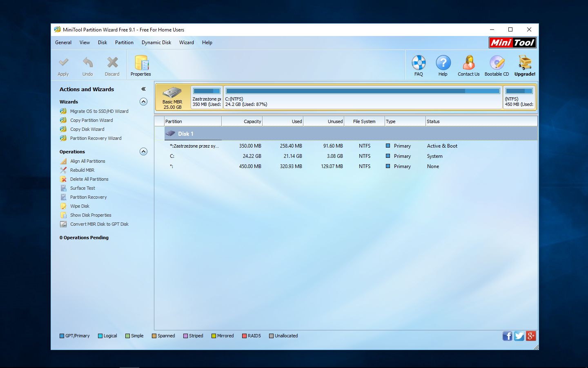Image resolution: width=588 pixels, height=368 pixels.
Task: Click the Upgrade shopping cart icon
Action: (525, 63)
